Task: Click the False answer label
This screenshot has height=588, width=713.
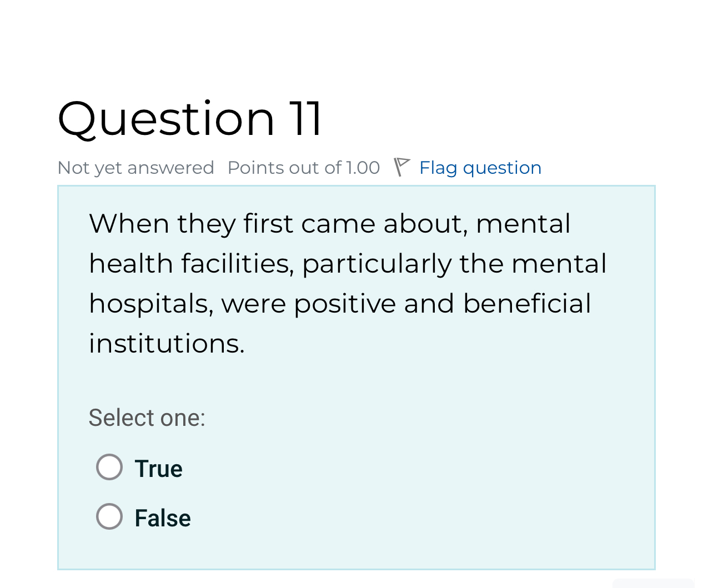Action: pos(162,517)
